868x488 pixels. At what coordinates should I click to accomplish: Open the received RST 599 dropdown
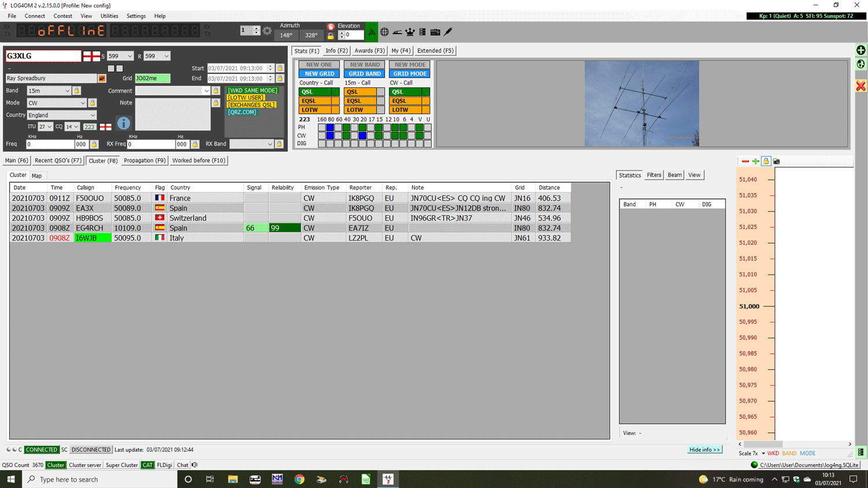click(166, 56)
